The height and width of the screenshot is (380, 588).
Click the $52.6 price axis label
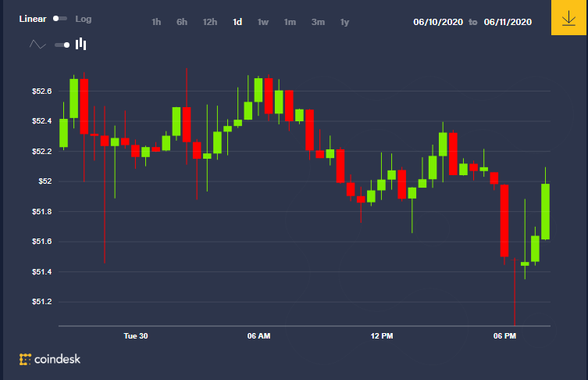click(41, 91)
